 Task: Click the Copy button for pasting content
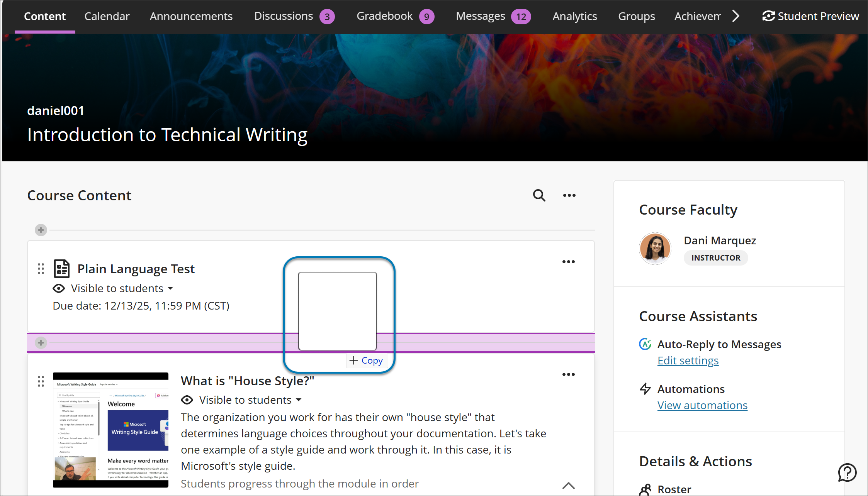(x=366, y=360)
